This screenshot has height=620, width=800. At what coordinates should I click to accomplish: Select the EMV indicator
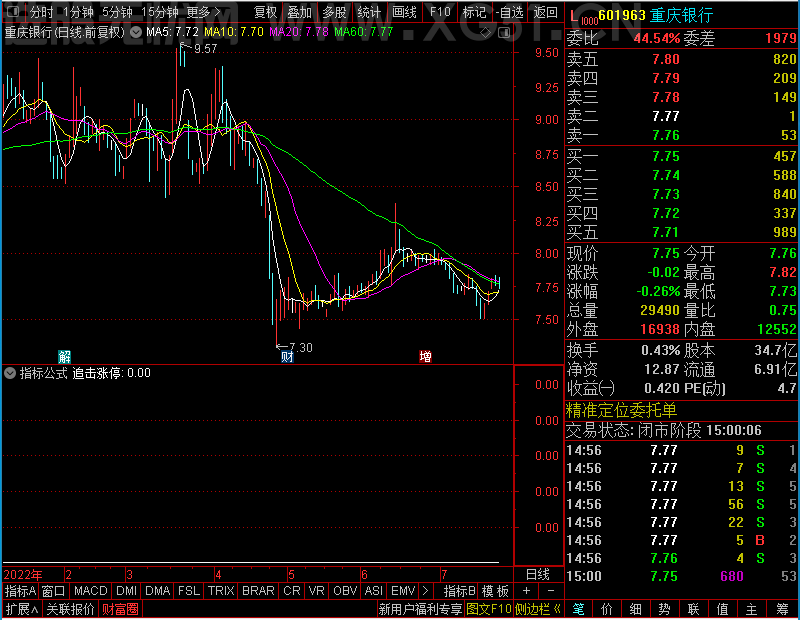click(403, 591)
